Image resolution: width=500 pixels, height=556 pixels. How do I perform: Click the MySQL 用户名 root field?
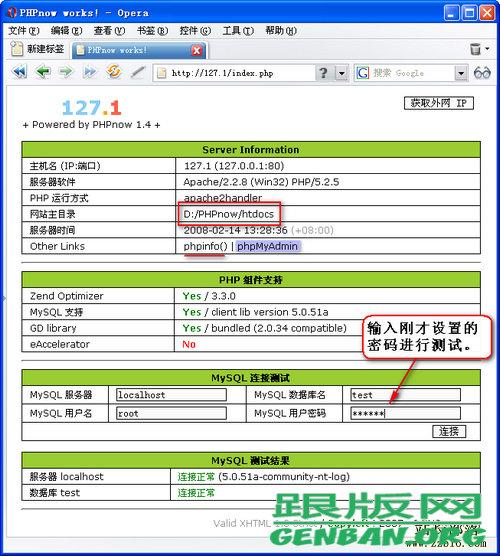point(171,413)
